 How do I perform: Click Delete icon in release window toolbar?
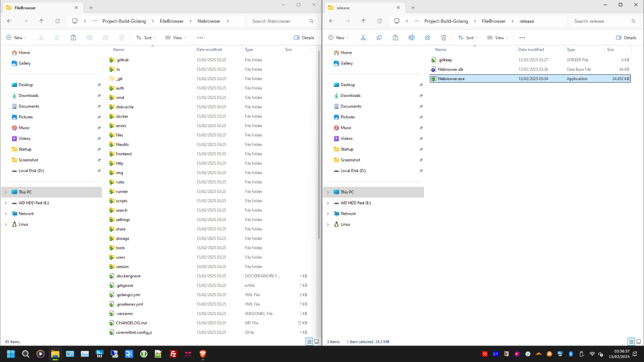(444, 38)
